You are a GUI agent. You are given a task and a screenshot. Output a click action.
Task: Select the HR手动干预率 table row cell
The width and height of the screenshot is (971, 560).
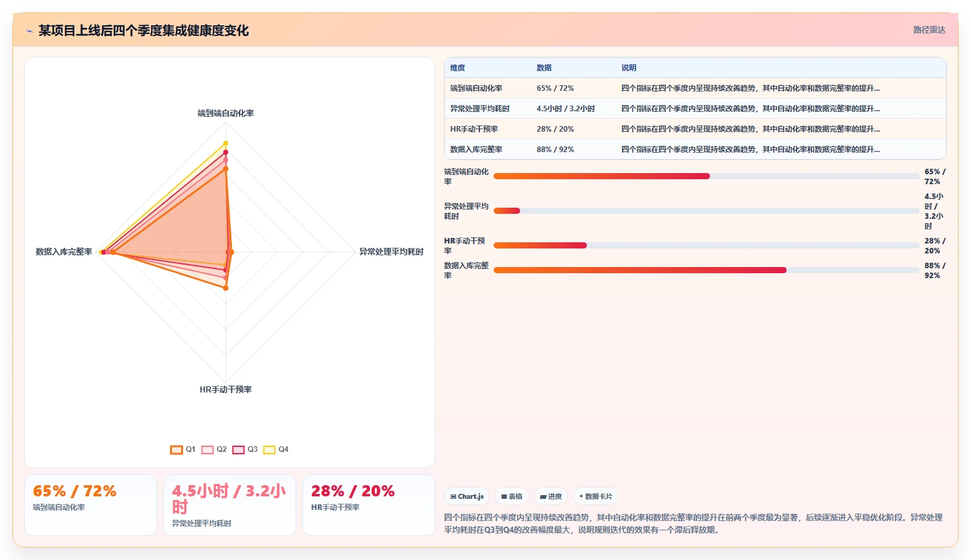[474, 129]
